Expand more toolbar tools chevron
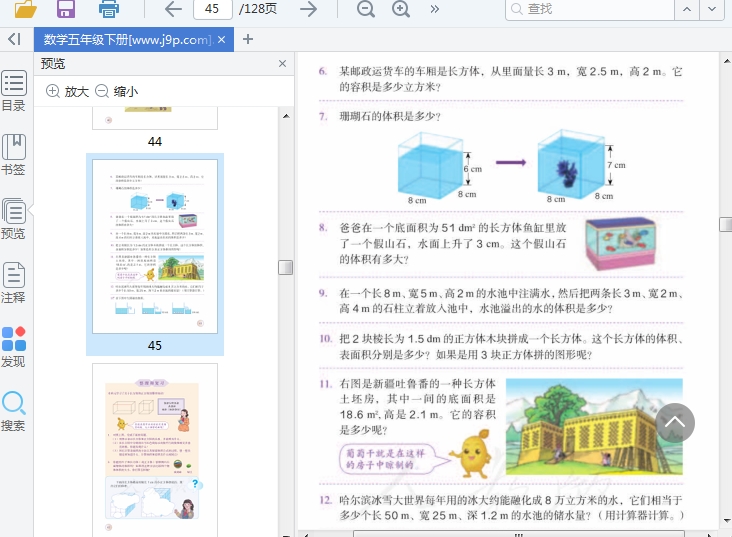 click(x=435, y=9)
